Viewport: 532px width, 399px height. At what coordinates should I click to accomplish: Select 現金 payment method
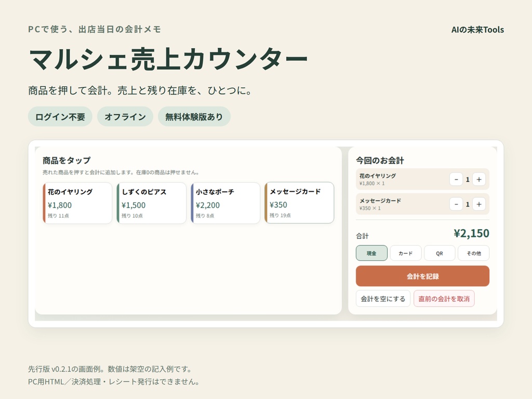click(371, 253)
